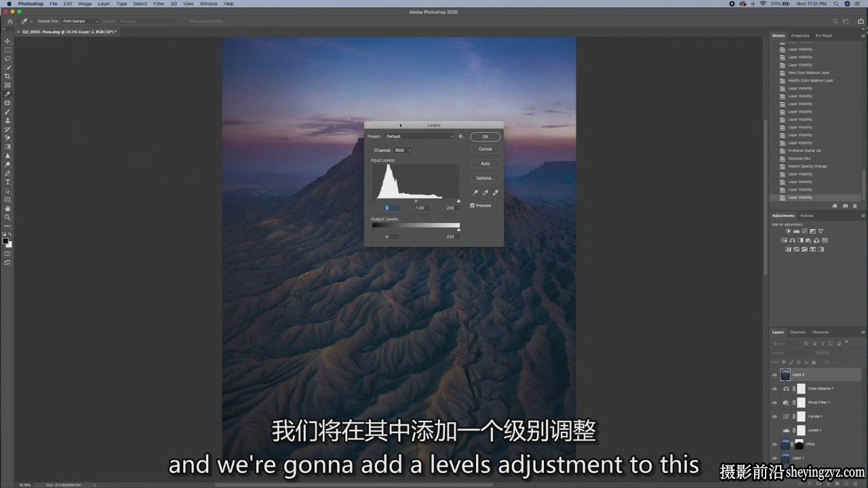This screenshot has height=488, width=868.
Task: Click Auto in the Levels dialog
Action: (486, 163)
